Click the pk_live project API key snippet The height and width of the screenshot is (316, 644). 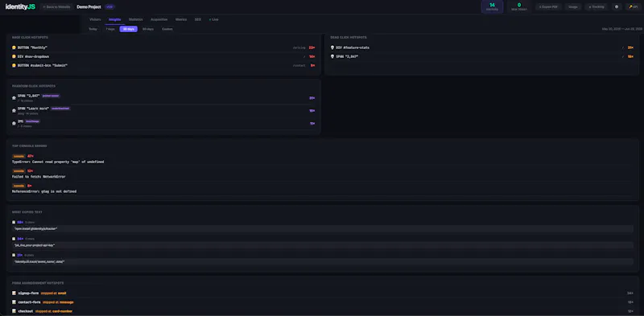click(x=323, y=245)
